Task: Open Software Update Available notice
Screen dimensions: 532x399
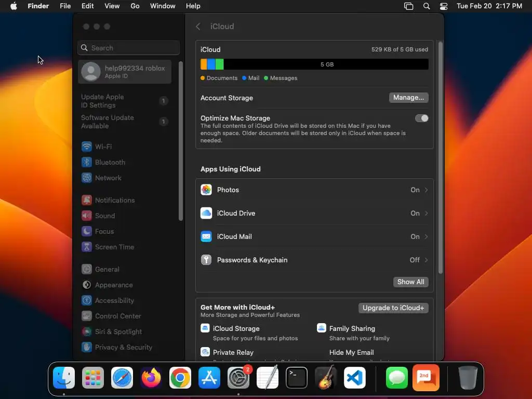Action: (125, 122)
